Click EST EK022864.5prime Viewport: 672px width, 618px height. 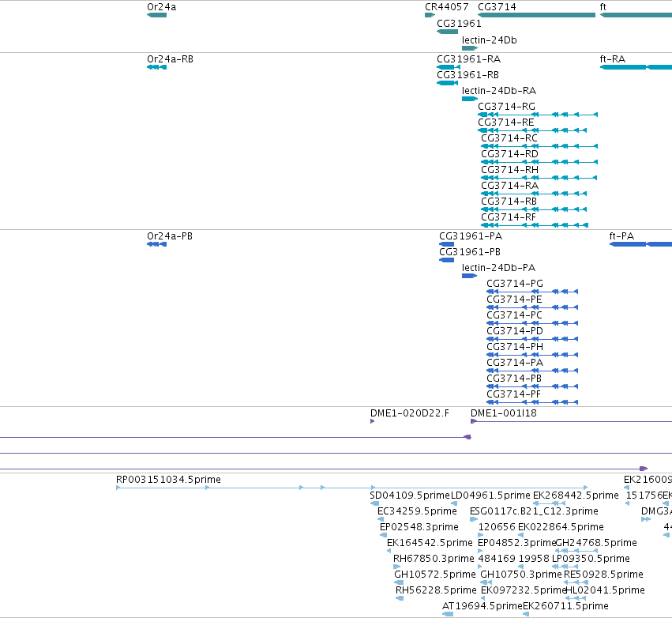click(520, 535)
